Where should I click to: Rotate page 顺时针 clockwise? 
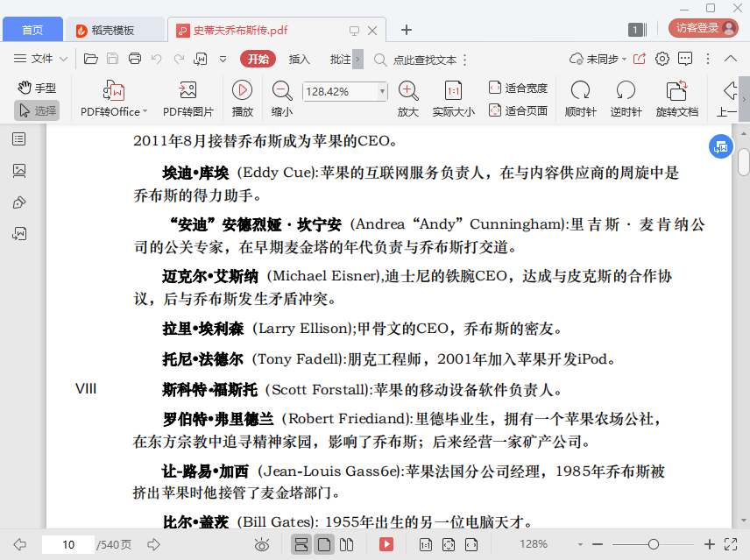580,98
